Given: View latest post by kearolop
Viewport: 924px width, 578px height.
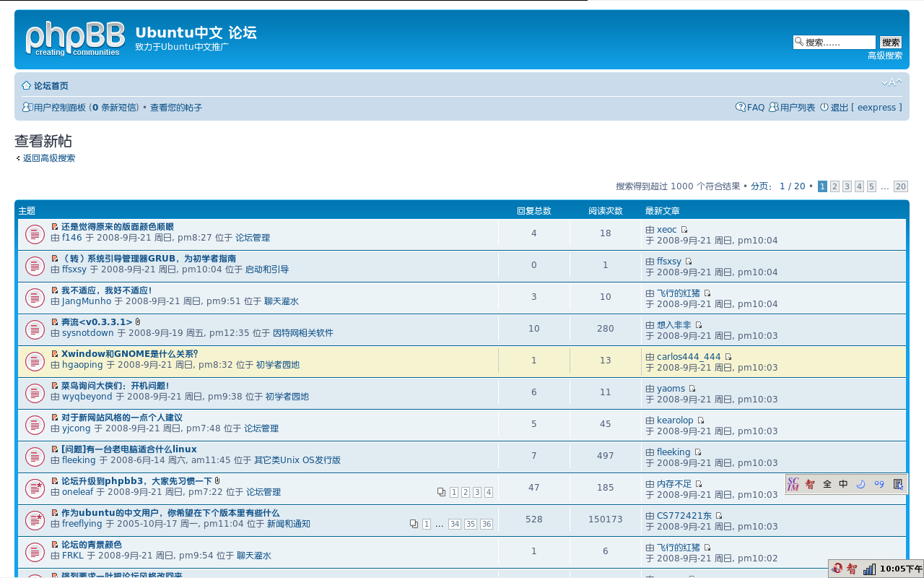Looking at the screenshot, I should pos(701,420).
